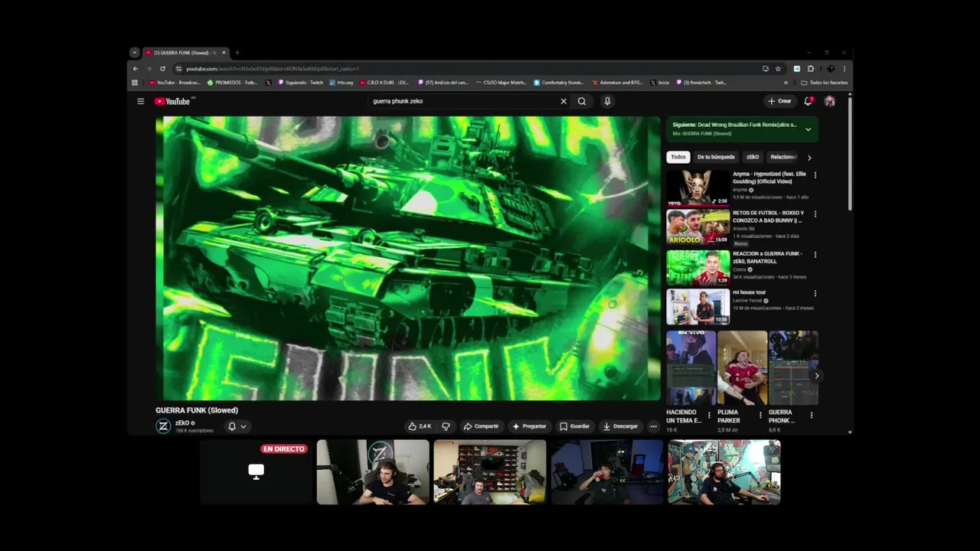This screenshot has height=551, width=980.
Task: Click the magnifier search button
Action: coord(582,101)
